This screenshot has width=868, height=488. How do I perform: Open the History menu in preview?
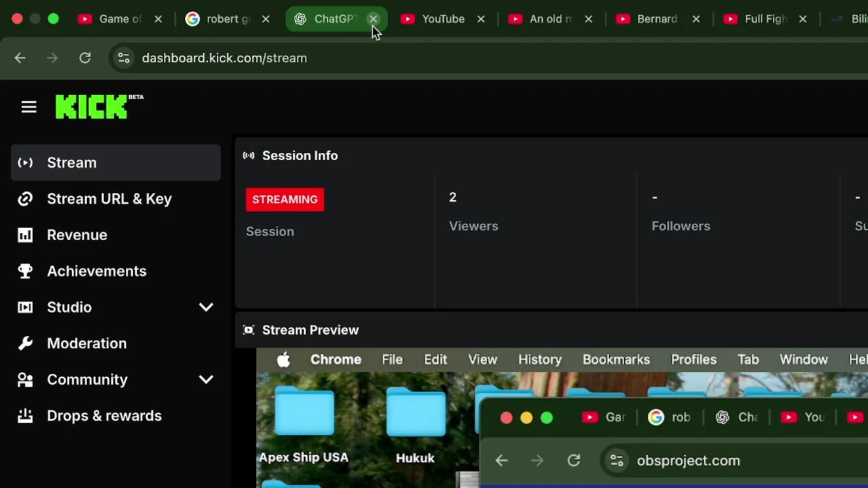point(540,360)
